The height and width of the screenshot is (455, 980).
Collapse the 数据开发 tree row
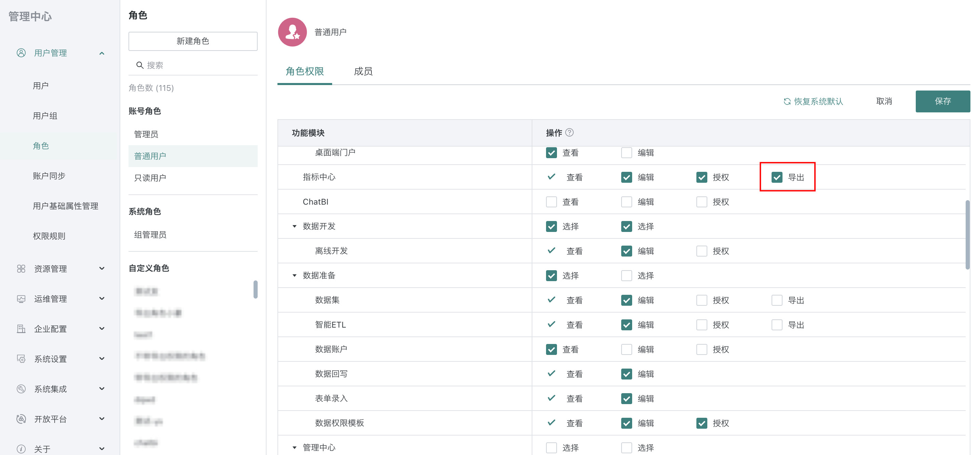295,226
